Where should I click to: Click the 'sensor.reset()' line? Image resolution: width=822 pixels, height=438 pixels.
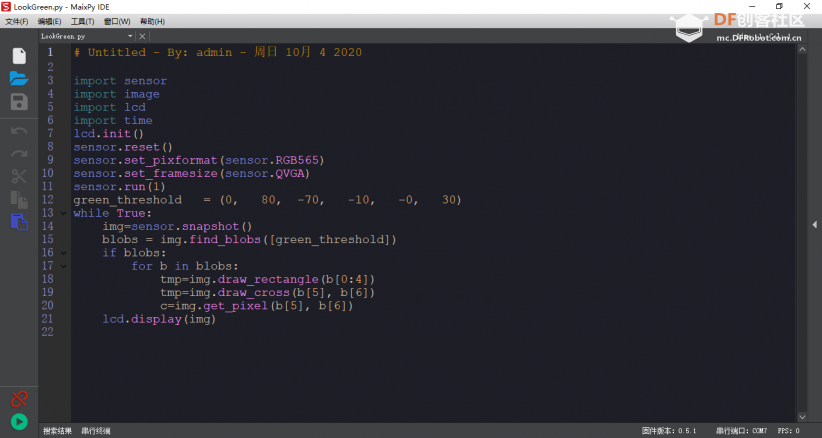pyautogui.click(x=123, y=147)
